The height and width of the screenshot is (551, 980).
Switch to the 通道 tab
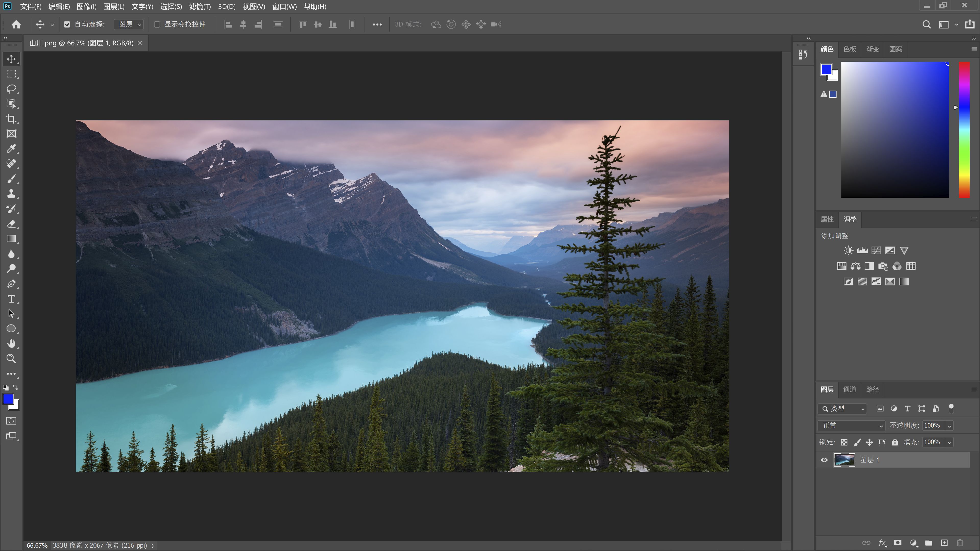click(850, 389)
